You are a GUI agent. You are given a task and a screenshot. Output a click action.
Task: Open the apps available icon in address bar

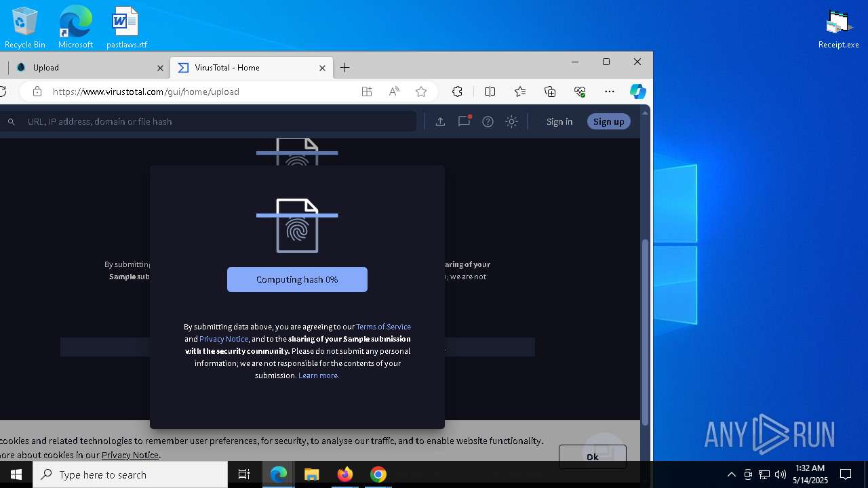coord(367,91)
